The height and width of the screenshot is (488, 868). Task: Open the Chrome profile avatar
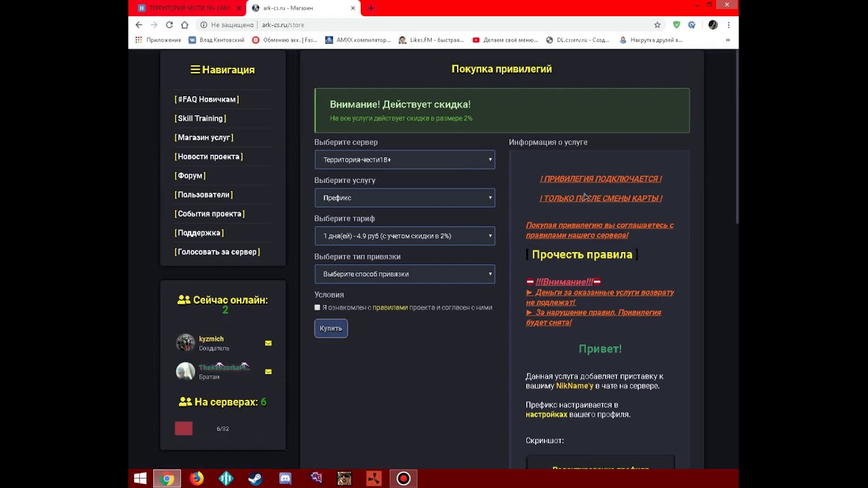[713, 25]
